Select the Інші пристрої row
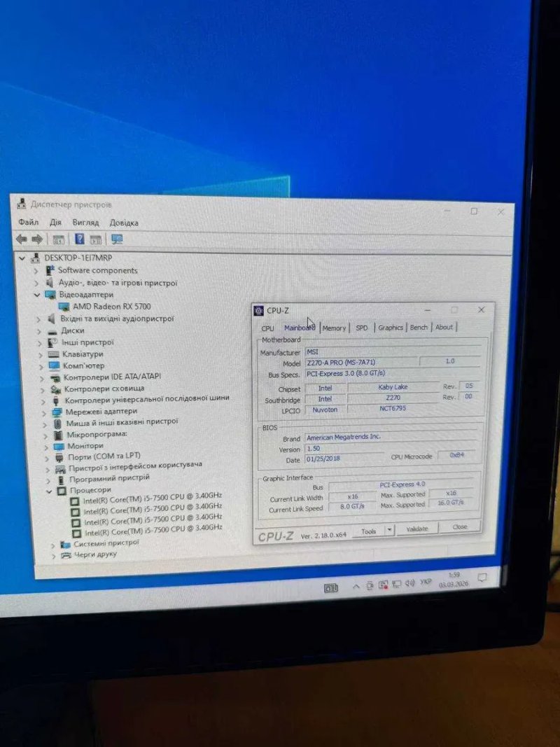The image size is (560, 747). point(87,342)
